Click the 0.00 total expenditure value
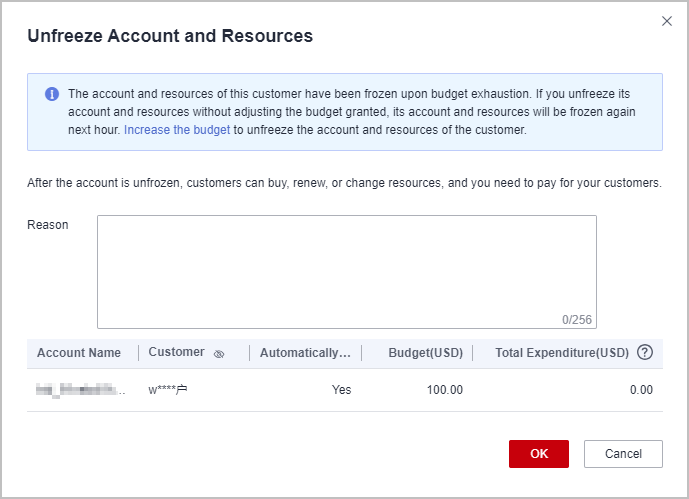This screenshot has height=499, width=689. coord(641,390)
